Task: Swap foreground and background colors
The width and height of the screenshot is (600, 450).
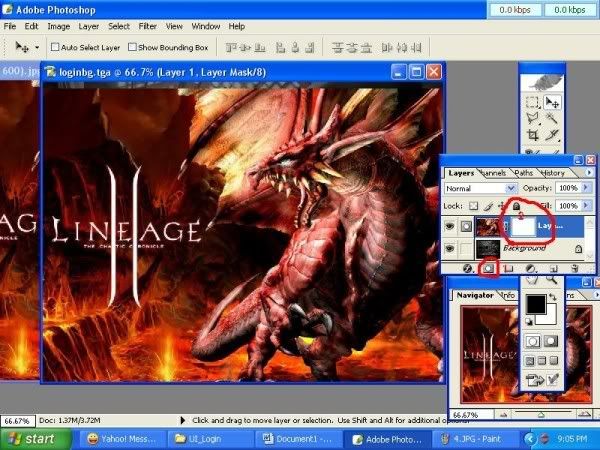Action: point(553,297)
